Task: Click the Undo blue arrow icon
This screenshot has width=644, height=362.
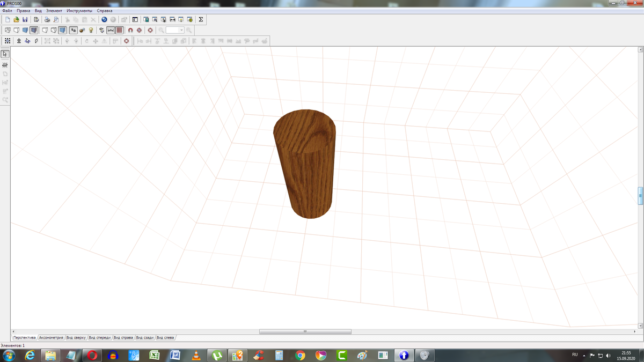Action: (104, 19)
